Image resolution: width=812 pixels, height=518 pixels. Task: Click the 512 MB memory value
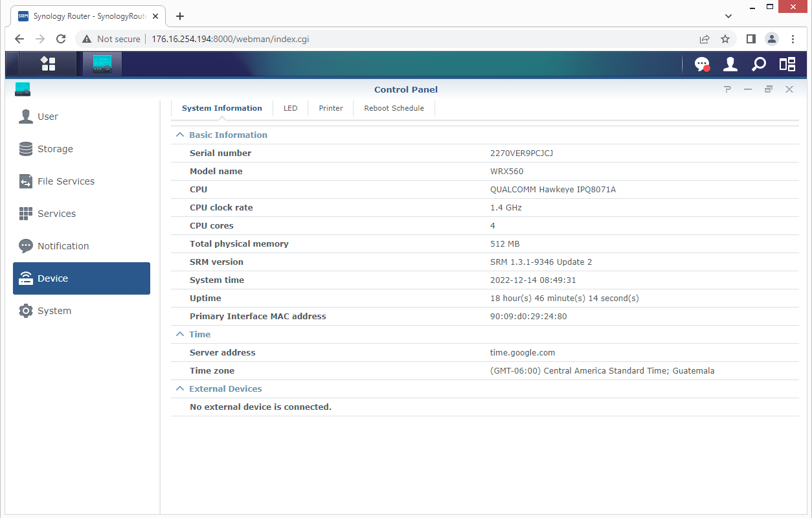(x=505, y=244)
